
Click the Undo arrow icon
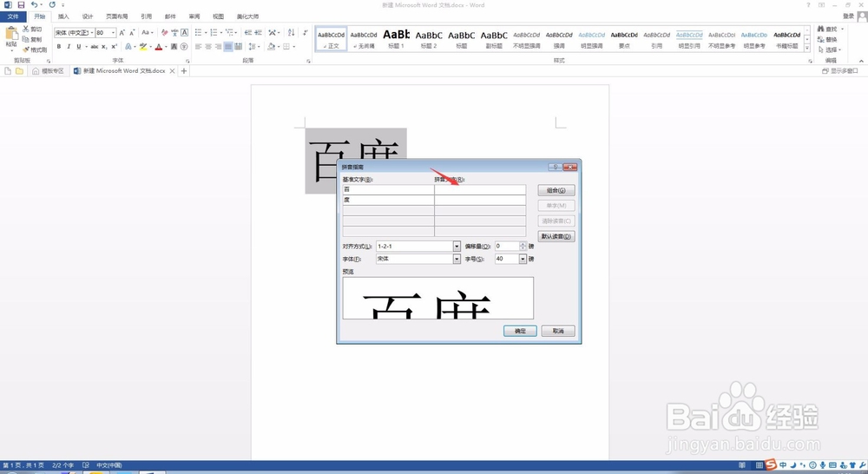(x=35, y=5)
